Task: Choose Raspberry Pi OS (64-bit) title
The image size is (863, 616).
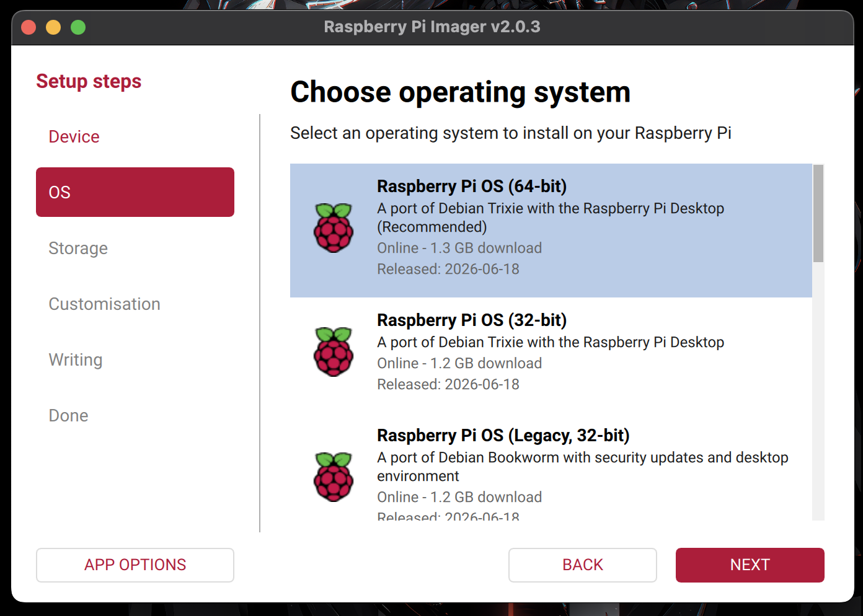Action: [x=472, y=186]
